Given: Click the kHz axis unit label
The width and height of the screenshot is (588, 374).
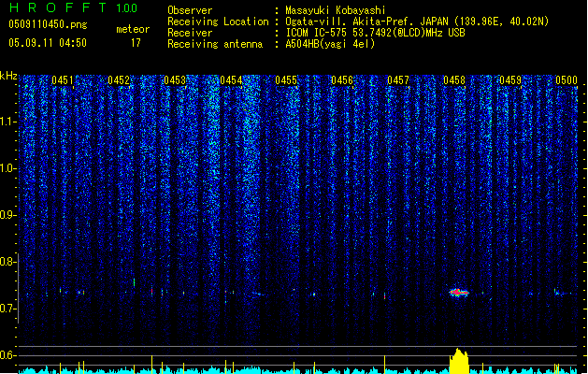Looking at the screenshot, I should (x=8, y=76).
